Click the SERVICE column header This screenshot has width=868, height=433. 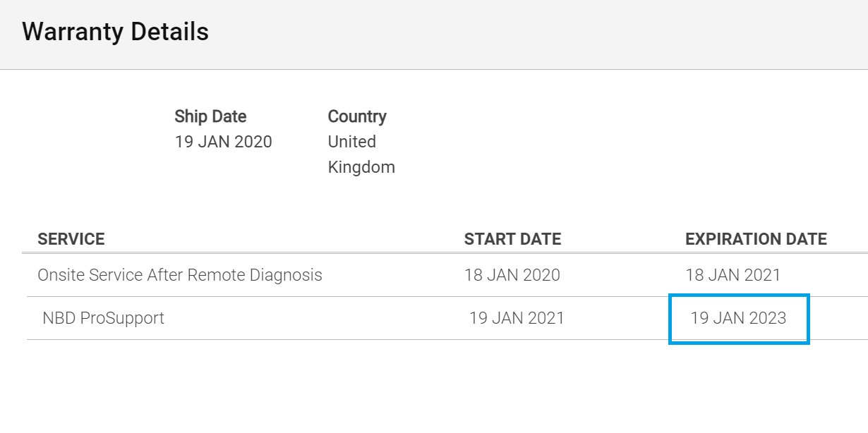71,239
